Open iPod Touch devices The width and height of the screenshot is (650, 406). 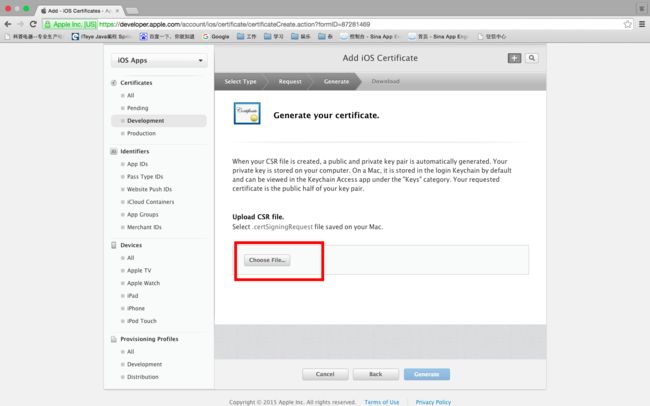pyautogui.click(x=142, y=321)
